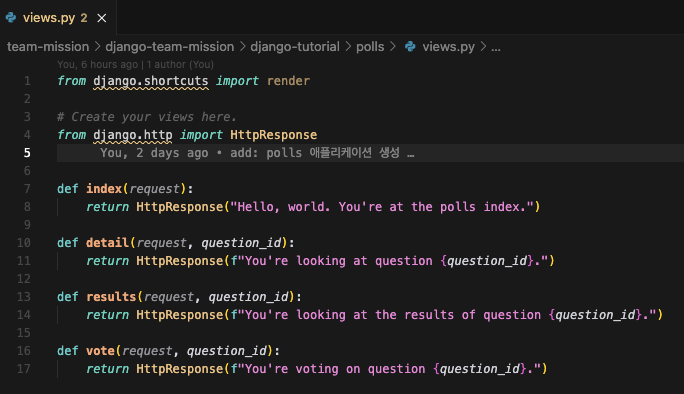Click 'render' import name on line 1

pyautogui.click(x=288, y=81)
